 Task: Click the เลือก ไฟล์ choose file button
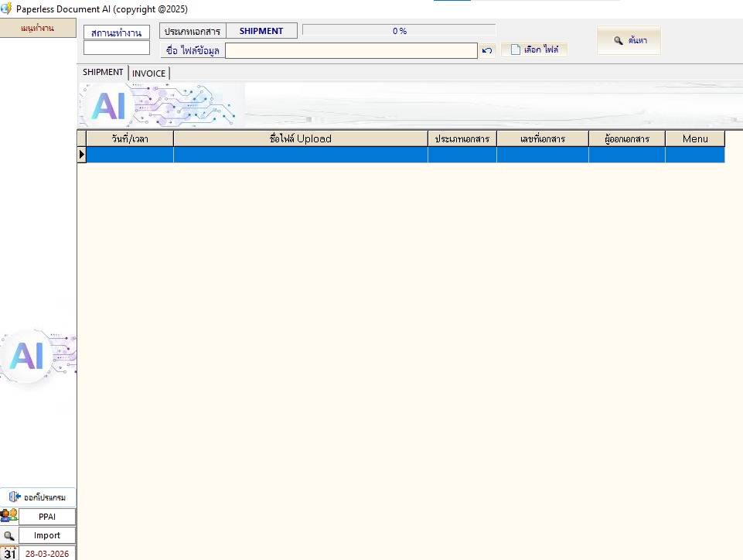534,50
